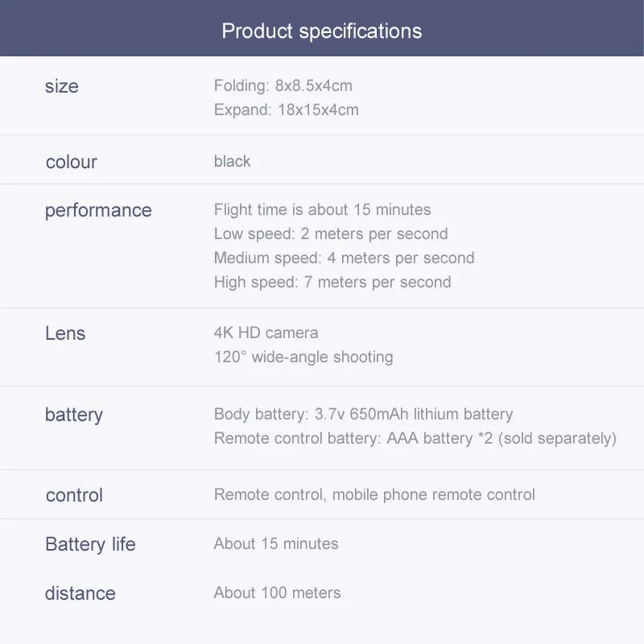Click the Flight time 15 minutes line
644x644 pixels.
[x=322, y=209]
